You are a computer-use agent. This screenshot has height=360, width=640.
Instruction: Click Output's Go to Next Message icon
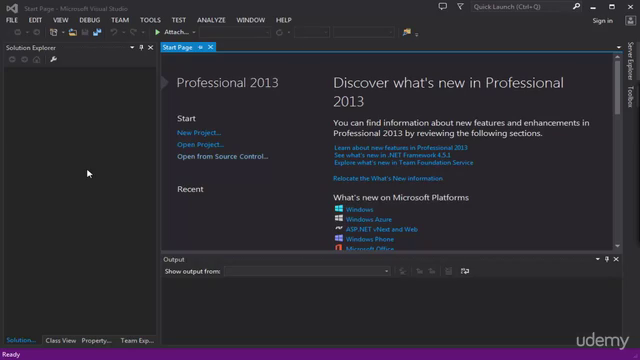pyautogui.click(x=432, y=271)
